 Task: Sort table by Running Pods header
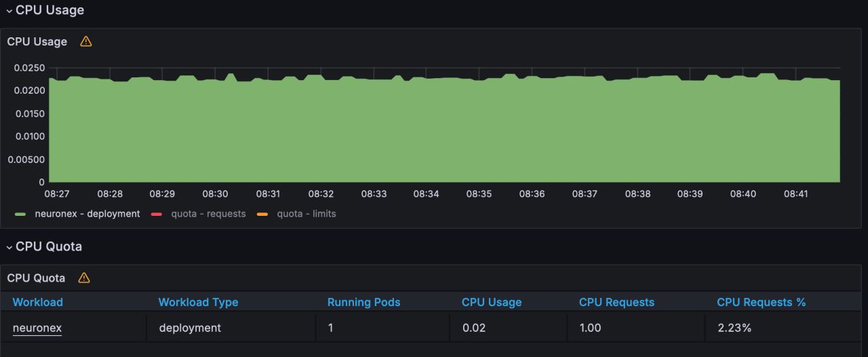pyautogui.click(x=363, y=302)
